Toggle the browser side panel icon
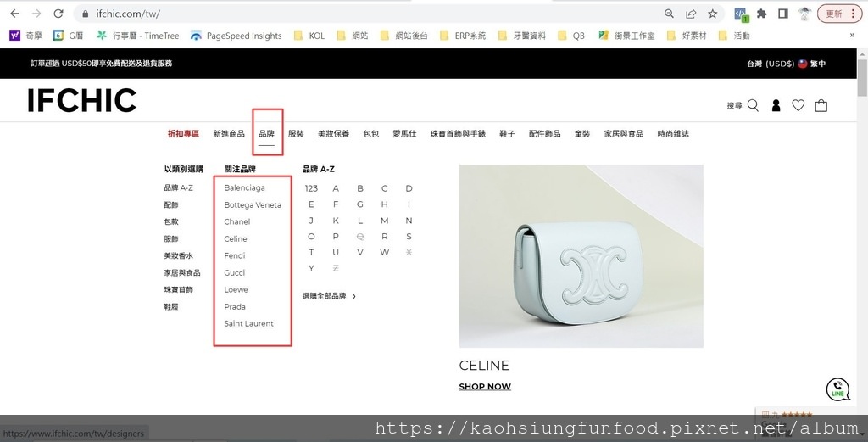The height and width of the screenshot is (442, 868). coord(782,14)
